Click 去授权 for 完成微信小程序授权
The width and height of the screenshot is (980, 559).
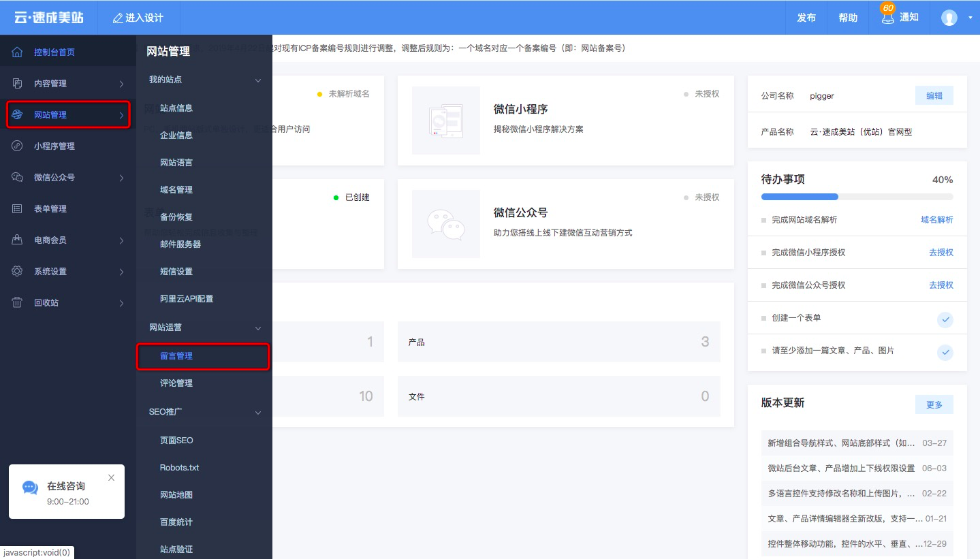pos(941,253)
